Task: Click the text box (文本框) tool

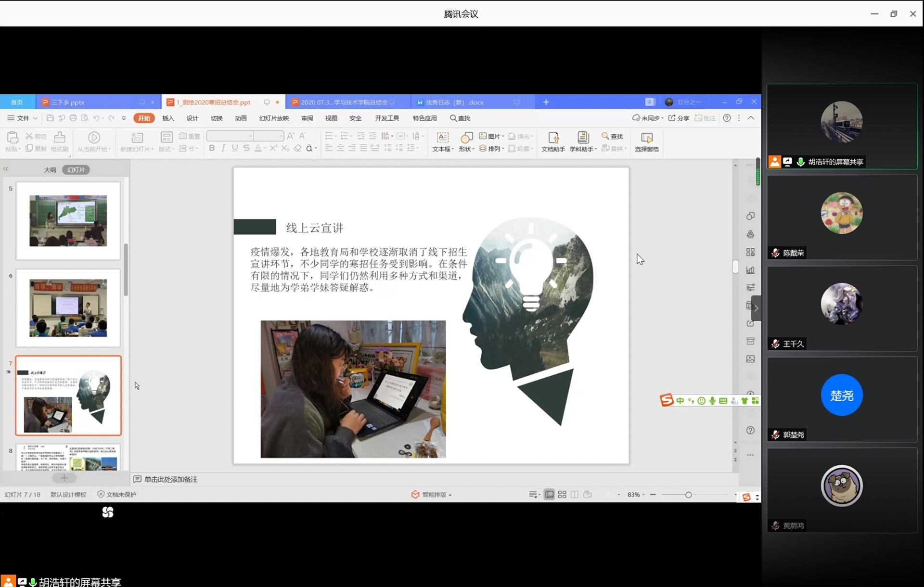Action: 442,139
